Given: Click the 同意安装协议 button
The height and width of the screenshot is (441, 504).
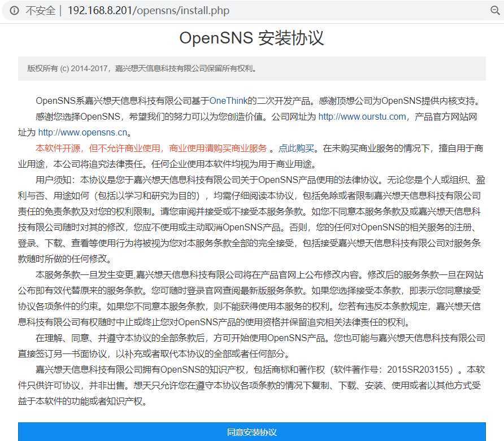Looking at the screenshot, I should point(251,432).
